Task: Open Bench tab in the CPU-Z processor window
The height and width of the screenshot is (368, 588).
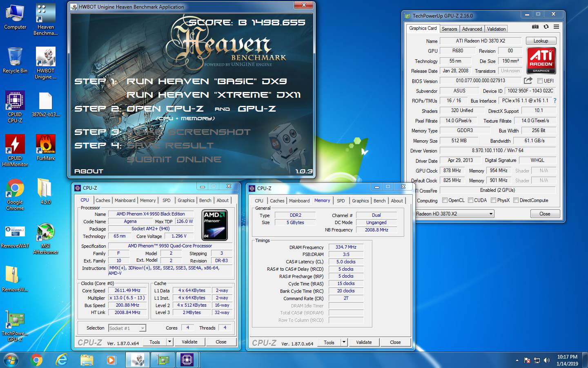Action: tap(205, 200)
